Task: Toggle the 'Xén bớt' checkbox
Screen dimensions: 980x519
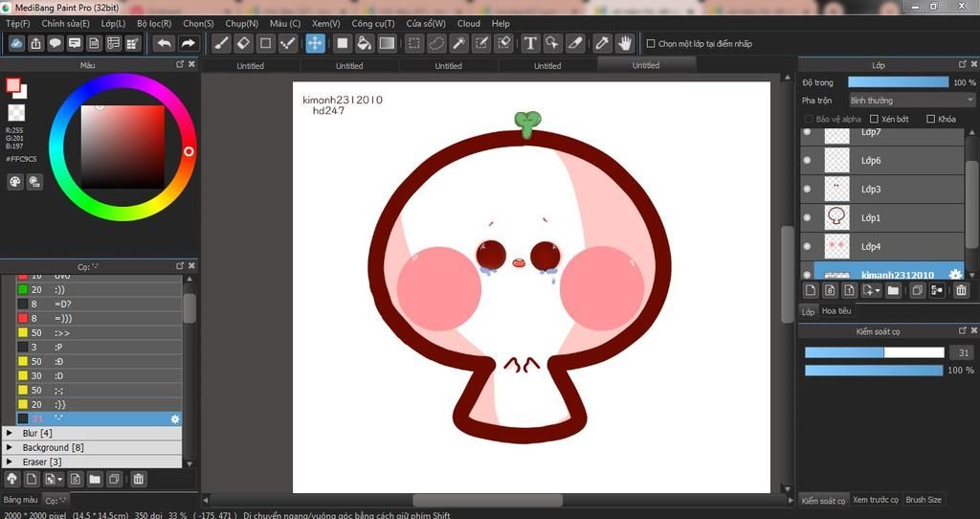Action: click(875, 119)
